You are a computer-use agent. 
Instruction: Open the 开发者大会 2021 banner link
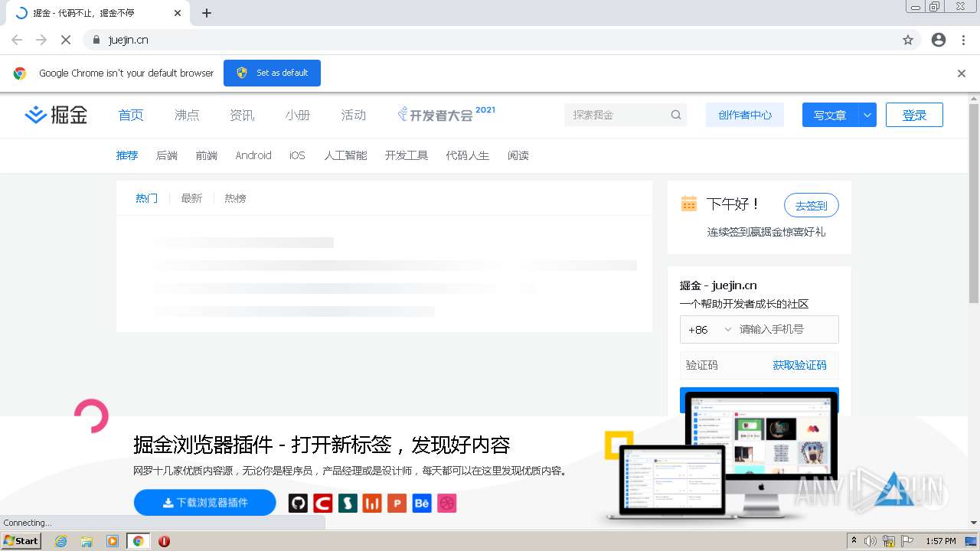(x=446, y=114)
